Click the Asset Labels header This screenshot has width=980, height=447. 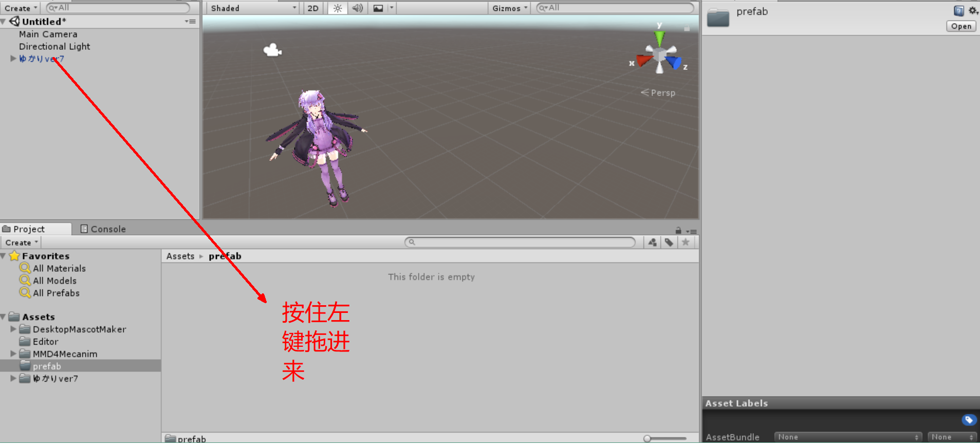point(736,403)
